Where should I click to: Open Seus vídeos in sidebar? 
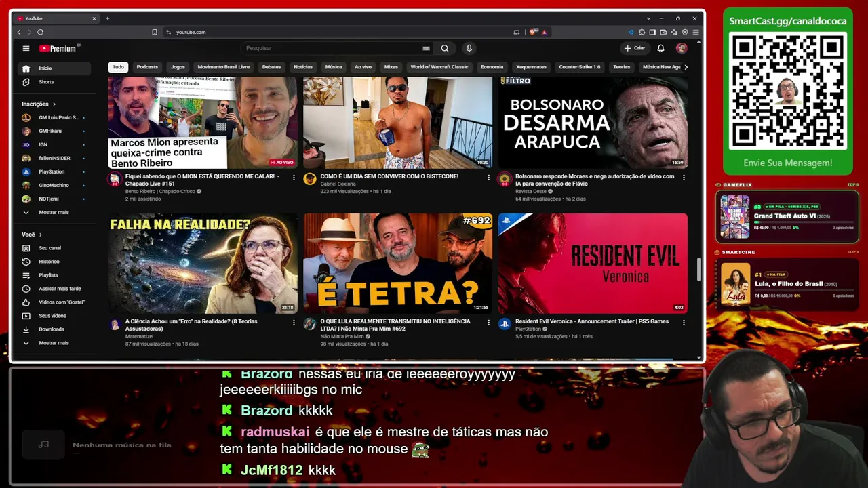click(x=55, y=316)
